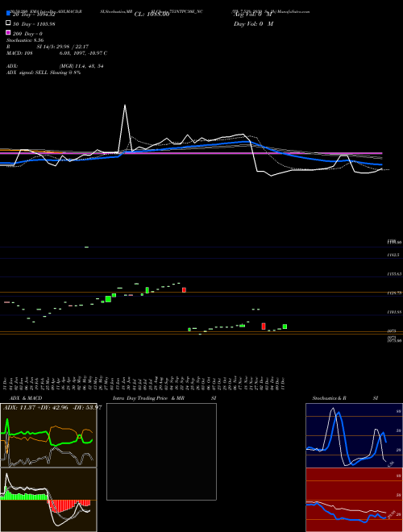Select the '200 Day = 0' legend text
Image resolution: width=403 pixels, height=532 pixels.
(27, 34)
